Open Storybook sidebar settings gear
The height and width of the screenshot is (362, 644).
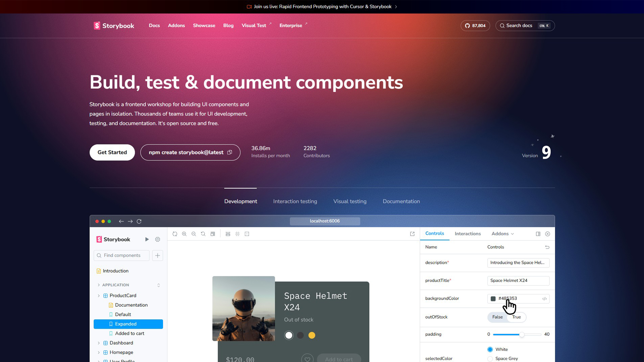pyautogui.click(x=158, y=239)
